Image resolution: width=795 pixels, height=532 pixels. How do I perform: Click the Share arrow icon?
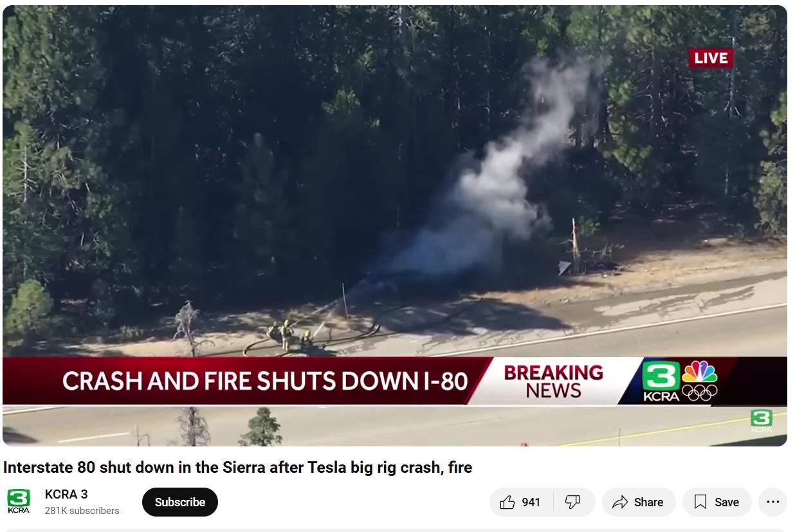click(619, 502)
